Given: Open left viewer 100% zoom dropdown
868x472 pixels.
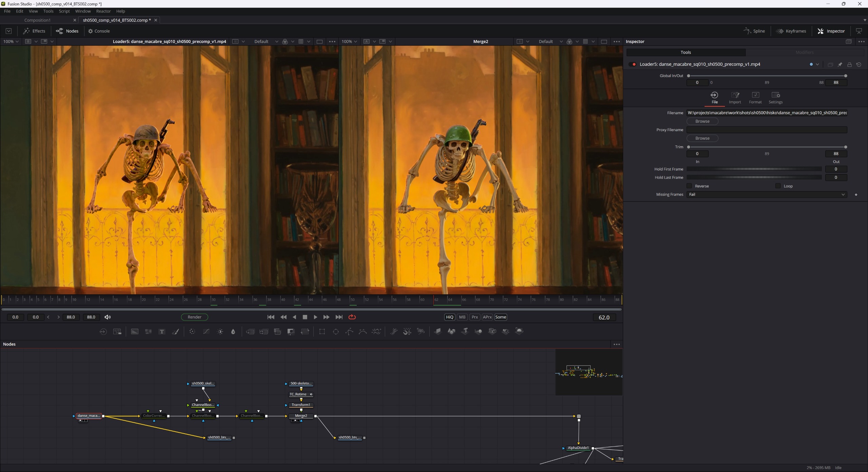Looking at the screenshot, I should point(11,41).
